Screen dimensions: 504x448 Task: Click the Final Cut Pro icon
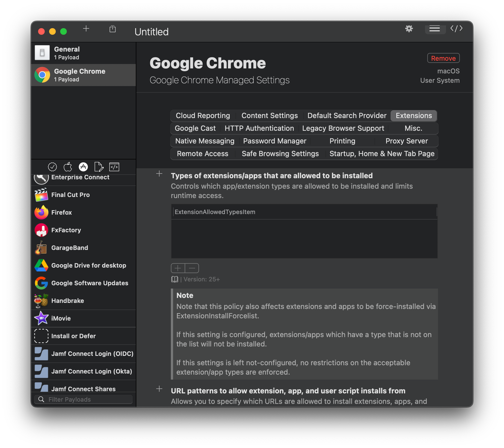click(x=41, y=195)
